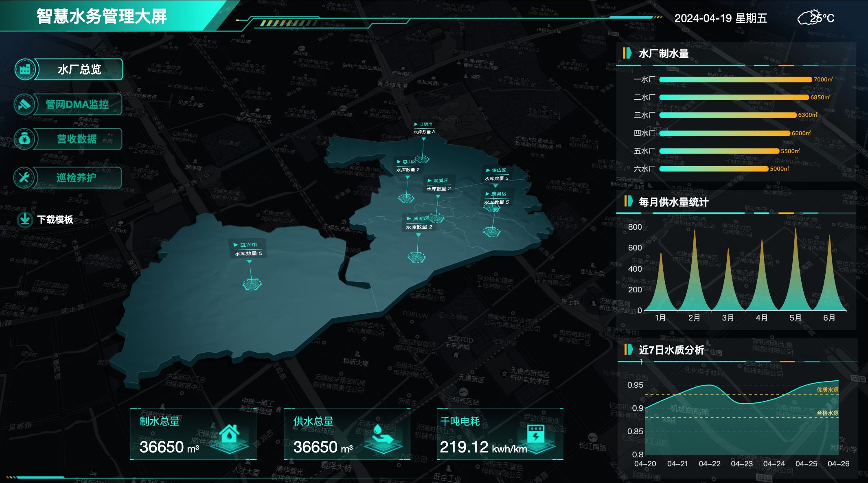868x483 pixels.
Task: Click the pipe network icon beside 管网DMA监控
Action: 25,105
